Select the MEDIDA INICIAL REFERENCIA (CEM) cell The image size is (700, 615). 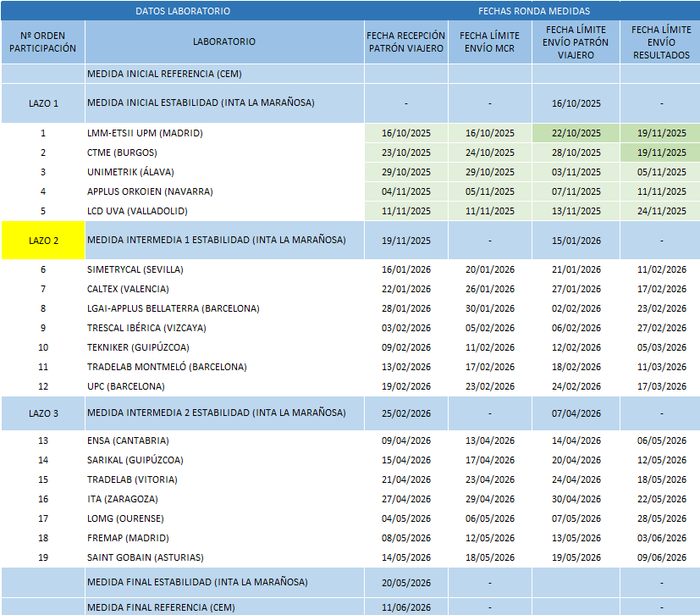164,74
